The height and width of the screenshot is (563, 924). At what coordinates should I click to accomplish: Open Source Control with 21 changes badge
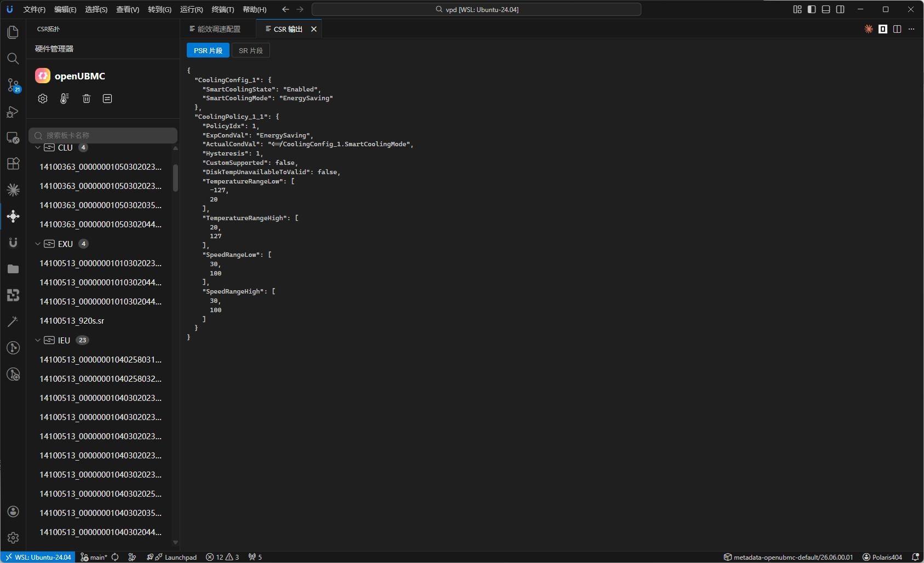[x=13, y=85]
